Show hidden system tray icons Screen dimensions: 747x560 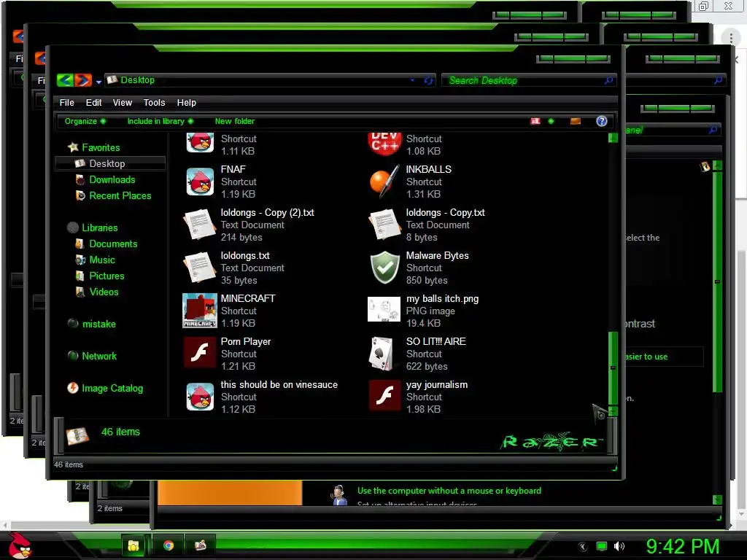coord(583,547)
